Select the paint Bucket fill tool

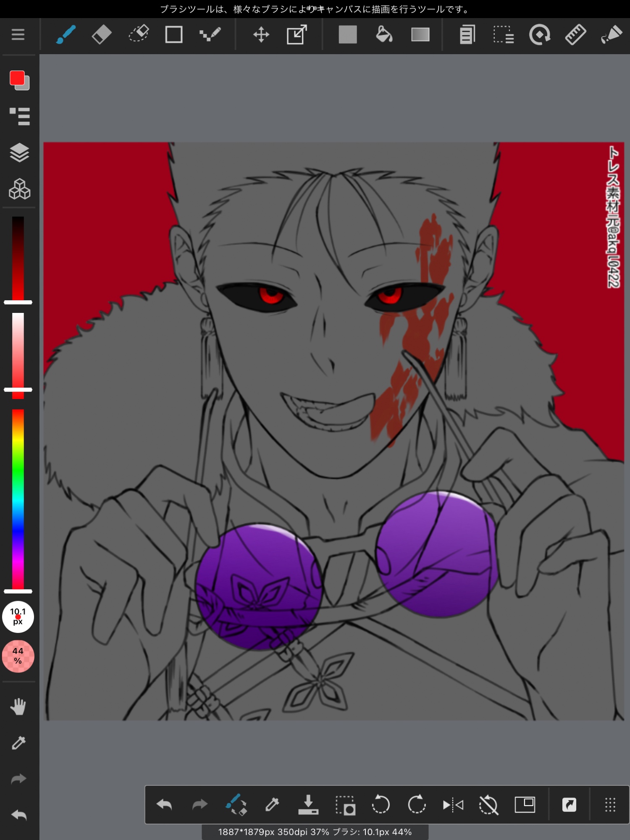coord(384,34)
